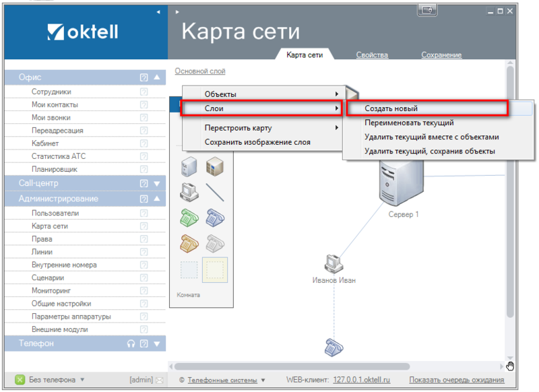
Task: Open the Без телефона dropdown
Action: click(x=82, y=380)
